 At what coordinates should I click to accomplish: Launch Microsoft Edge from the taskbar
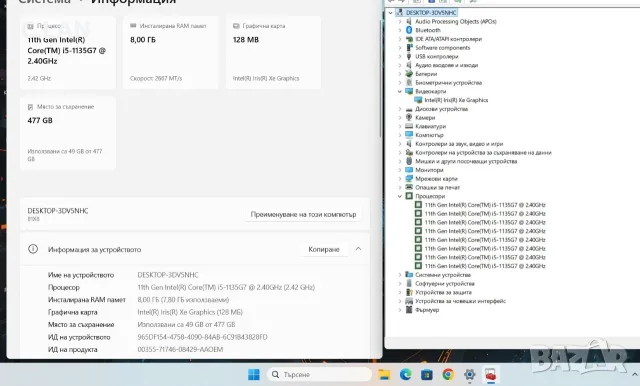click(405, 374)
